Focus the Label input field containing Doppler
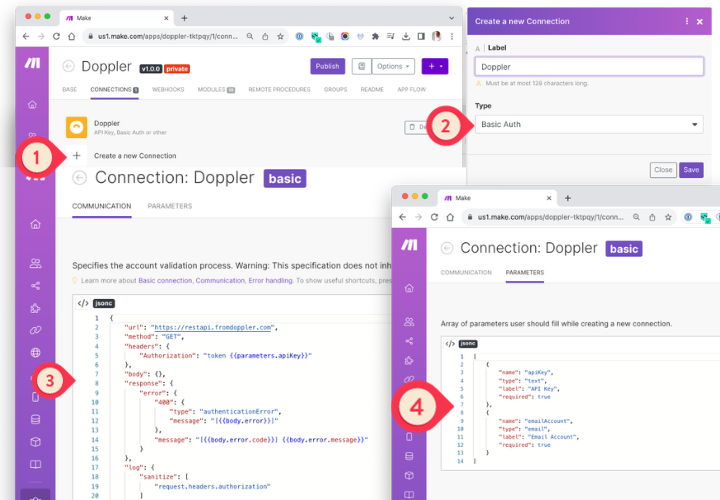Image resolution: width=720 pixels, height=500 pixels. pyautogui.click(x=589, y=67)
